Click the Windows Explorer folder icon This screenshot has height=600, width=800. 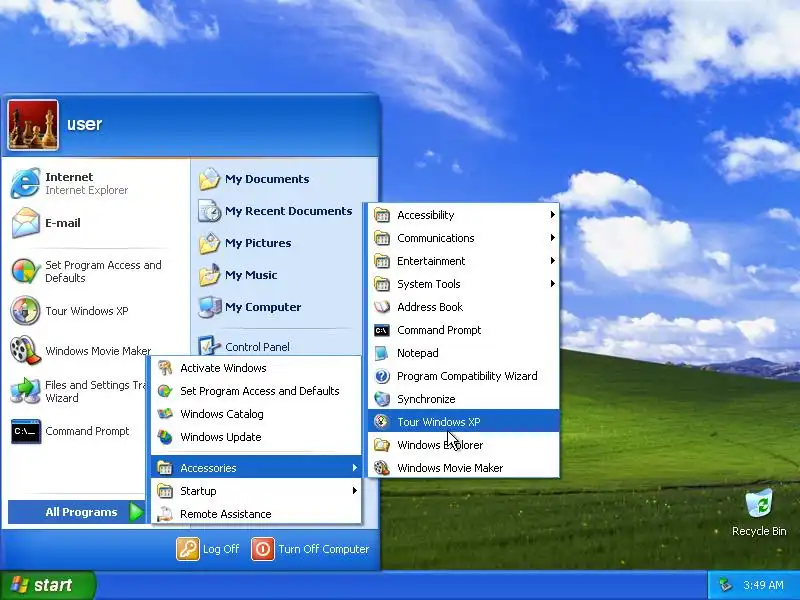[x=382, y=445]
